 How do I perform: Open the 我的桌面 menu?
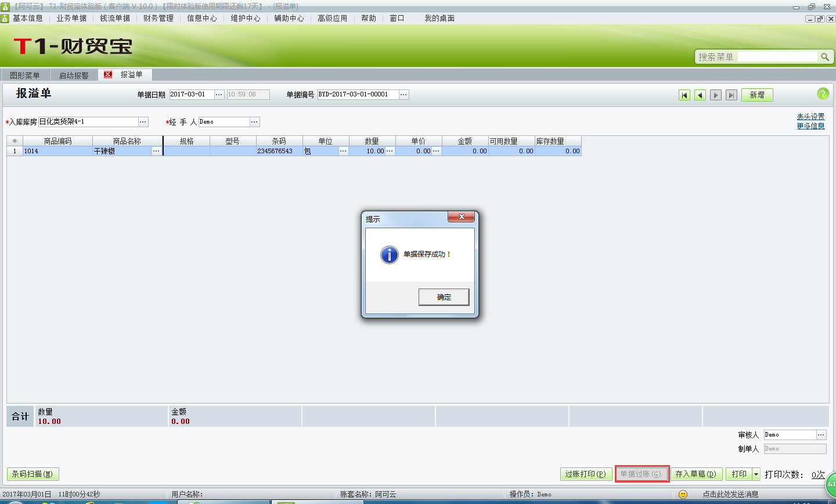tap(439, 18)
